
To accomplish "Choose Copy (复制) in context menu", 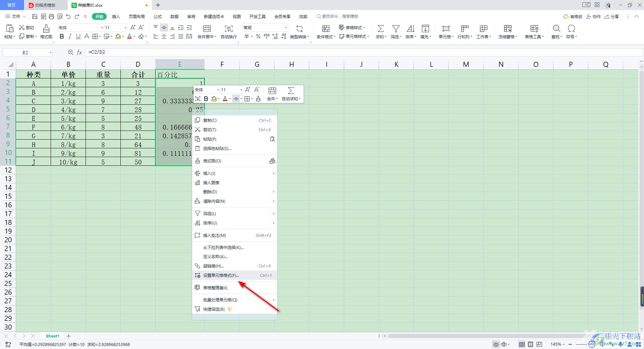I will click(234, 120).
